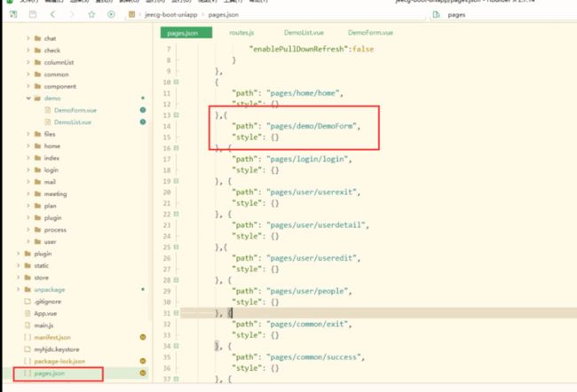Select the mail folder row

click(x=77, y=182)
